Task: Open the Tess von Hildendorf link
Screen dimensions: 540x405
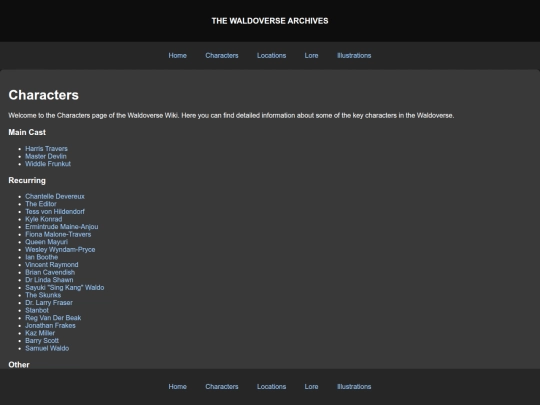Action: click(x=55, y=211)
